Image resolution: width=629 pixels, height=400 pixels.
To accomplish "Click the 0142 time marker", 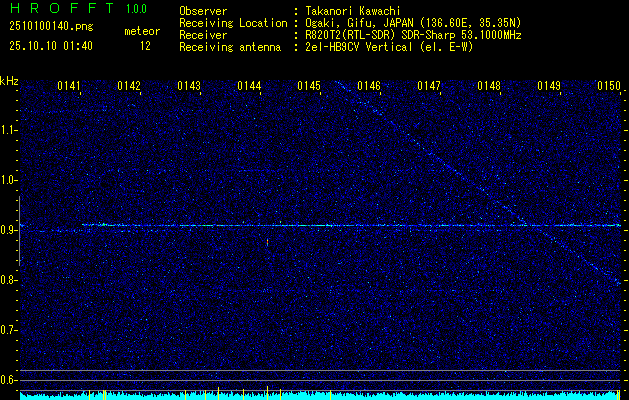I will tap(129, 86).
